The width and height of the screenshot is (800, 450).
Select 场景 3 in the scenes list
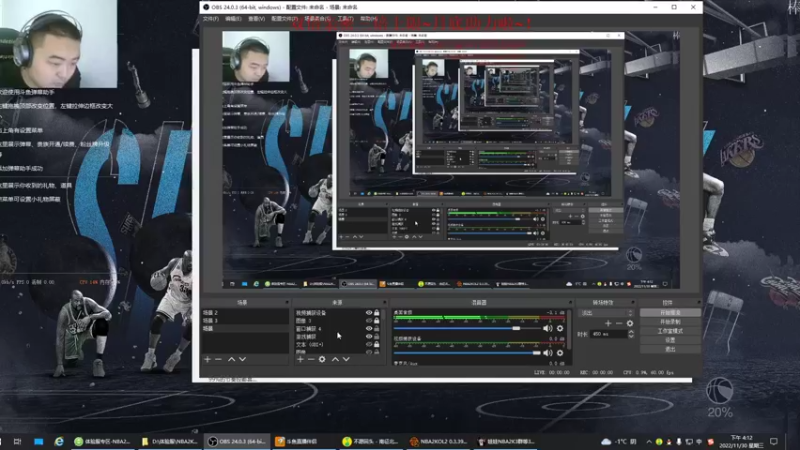tap(245, 320)
